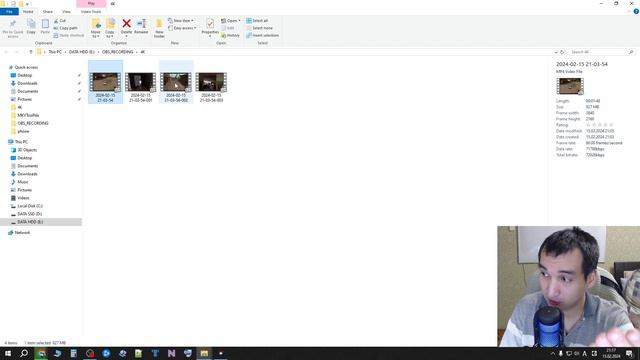Click Select all in the Select group

257,20
